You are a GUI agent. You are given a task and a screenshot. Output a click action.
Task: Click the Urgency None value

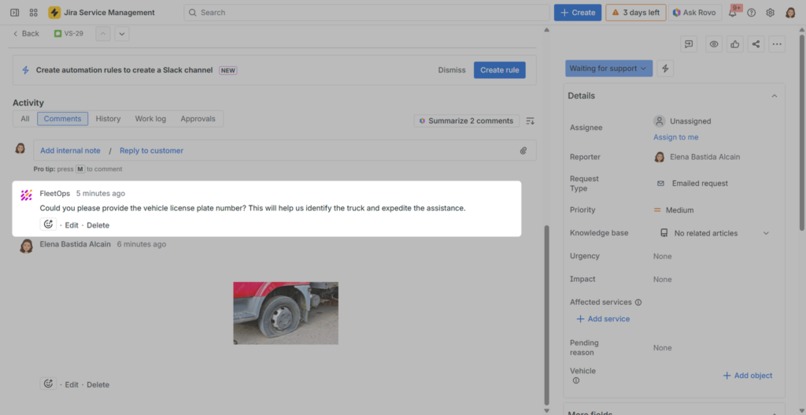(663, 256)
